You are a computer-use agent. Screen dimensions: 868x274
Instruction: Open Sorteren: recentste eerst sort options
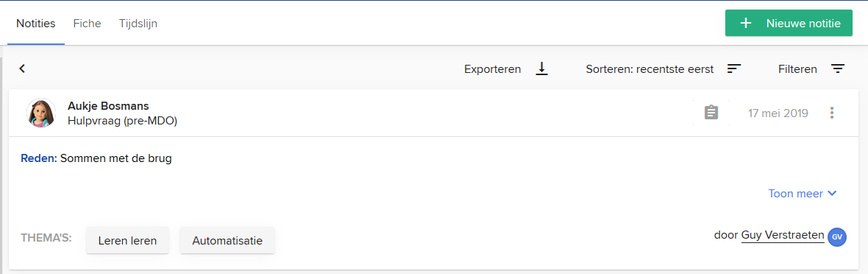tap(664, 69)
